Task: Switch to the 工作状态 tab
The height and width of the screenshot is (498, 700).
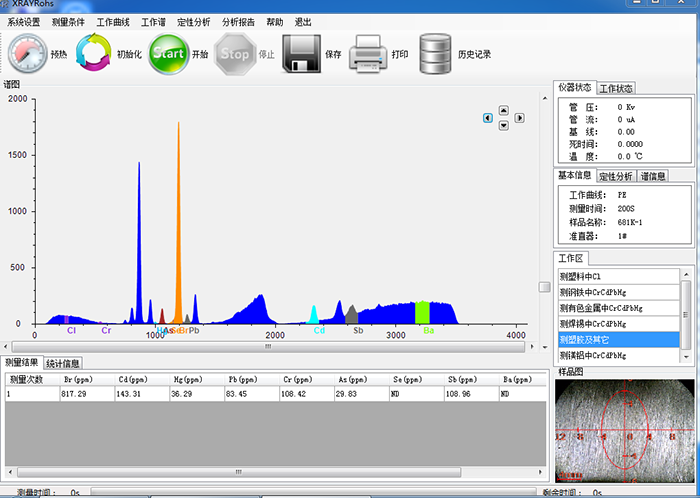Action: [x=616, y=89]
